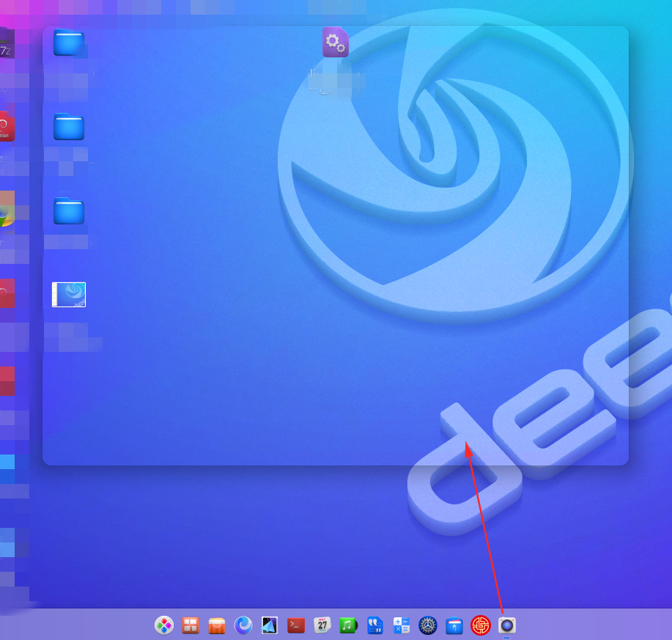Select the desktop screenshot image thumbnail
This screenshot has width=672, height=640.
(69, 295)
